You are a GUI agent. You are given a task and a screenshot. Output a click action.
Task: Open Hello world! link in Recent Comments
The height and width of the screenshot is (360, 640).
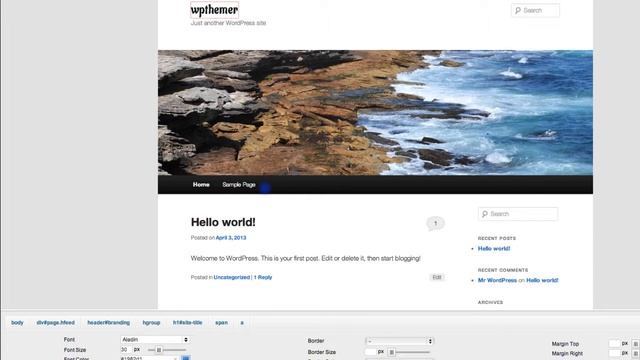(542, 280)
